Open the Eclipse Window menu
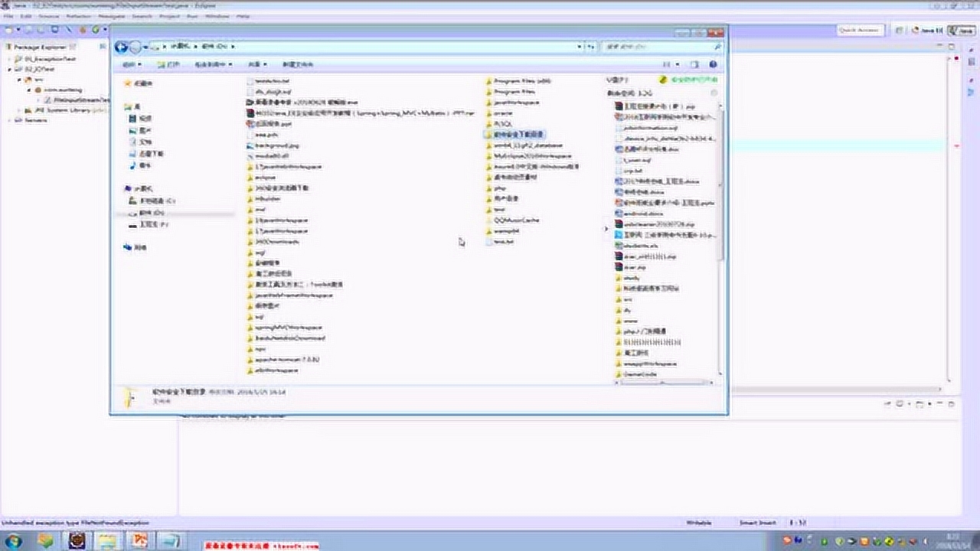The width and height of the screenshot is (980, 551). point(217,15)
